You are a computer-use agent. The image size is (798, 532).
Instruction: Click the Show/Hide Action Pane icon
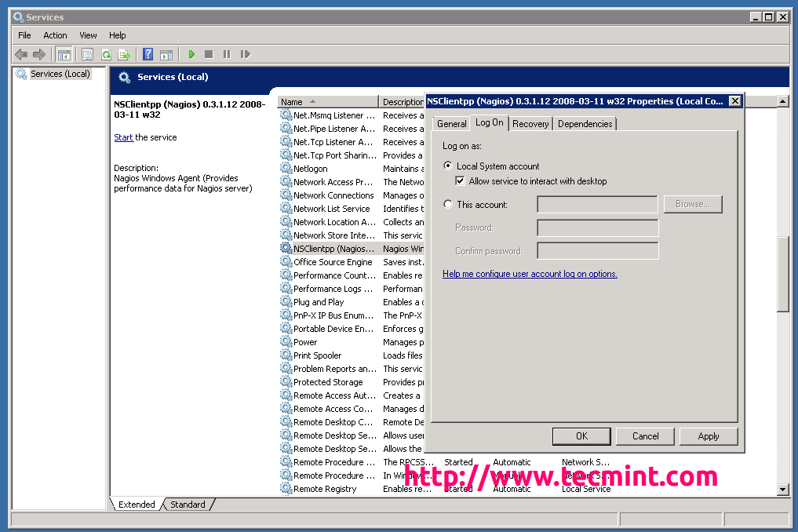tap(166, 54)
